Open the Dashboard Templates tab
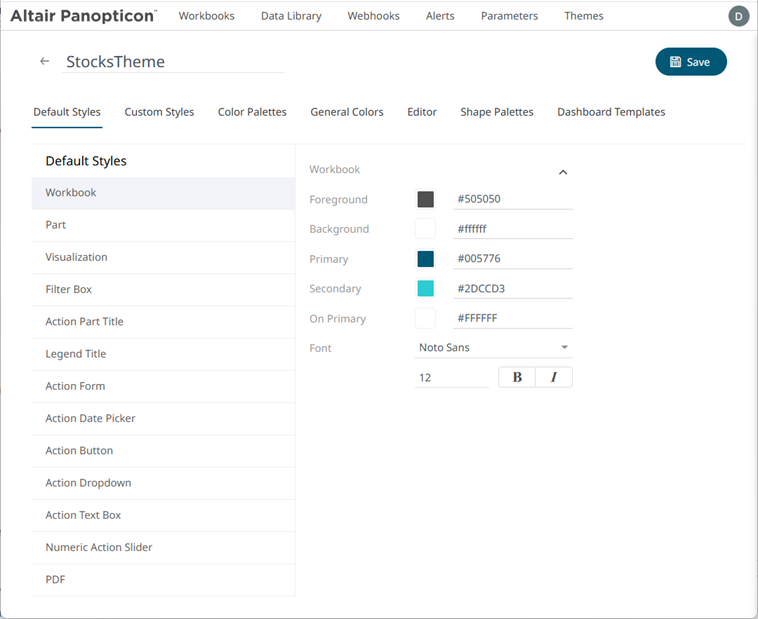This screenshot has height=619, width=758. 611,112
